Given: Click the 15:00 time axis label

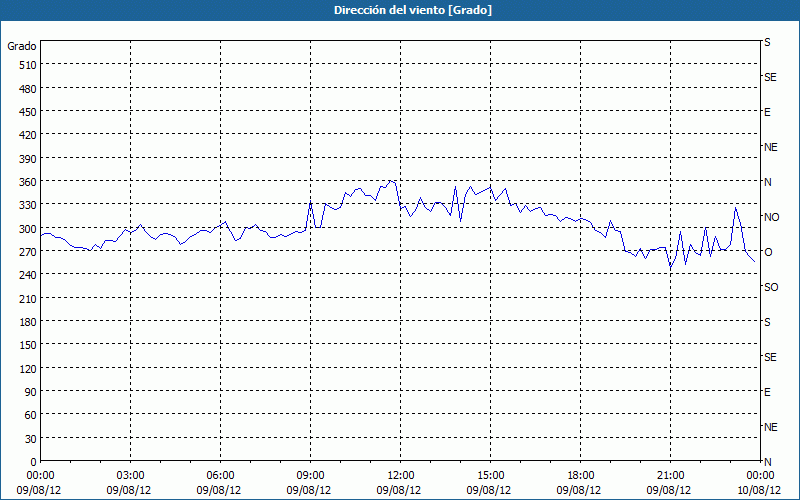Looking at the screenshot, I should (490, 476).
